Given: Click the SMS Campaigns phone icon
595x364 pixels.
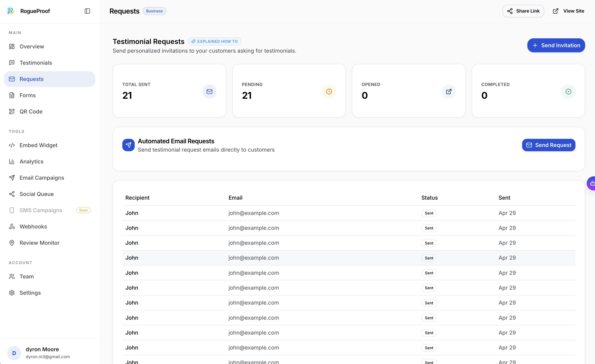Looking at the screenshot, I should [x=12, y=210].
